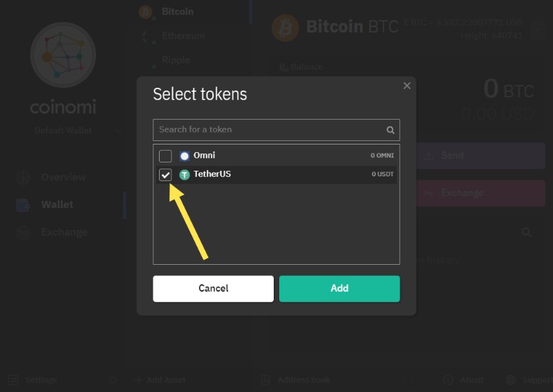Click the Exchange sidebar icon
The width and height of the screenshot is (553, 392).
[x=24, y=232]
